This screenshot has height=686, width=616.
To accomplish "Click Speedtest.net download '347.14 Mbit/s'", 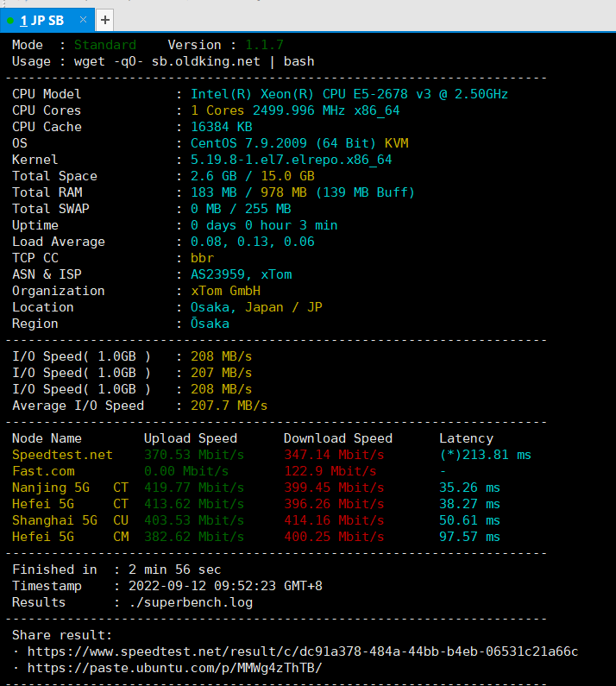I will (x=334, y=455).
